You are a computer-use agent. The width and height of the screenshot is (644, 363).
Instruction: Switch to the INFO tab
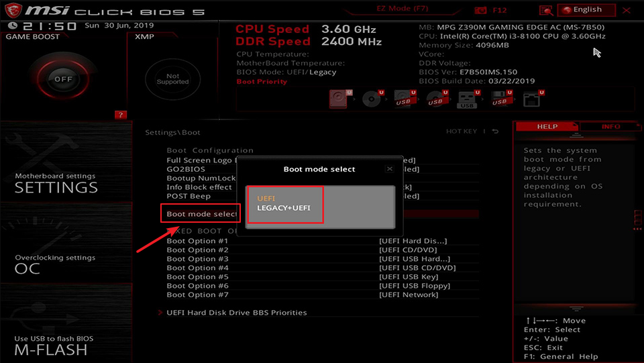click(x=610, y=126)
